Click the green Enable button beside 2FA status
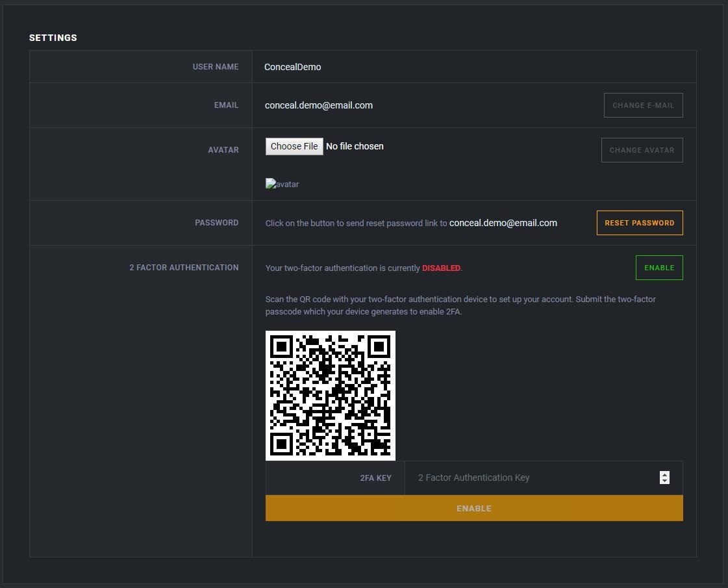Viewport: 728px width, 588px height. point(659,268)
